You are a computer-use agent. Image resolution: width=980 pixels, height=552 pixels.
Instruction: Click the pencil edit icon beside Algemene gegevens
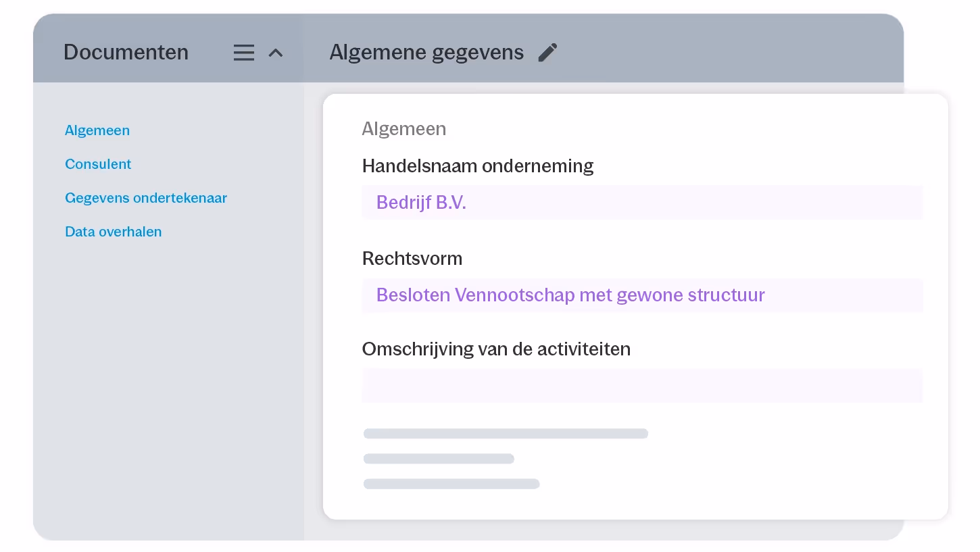click(547, 53)
